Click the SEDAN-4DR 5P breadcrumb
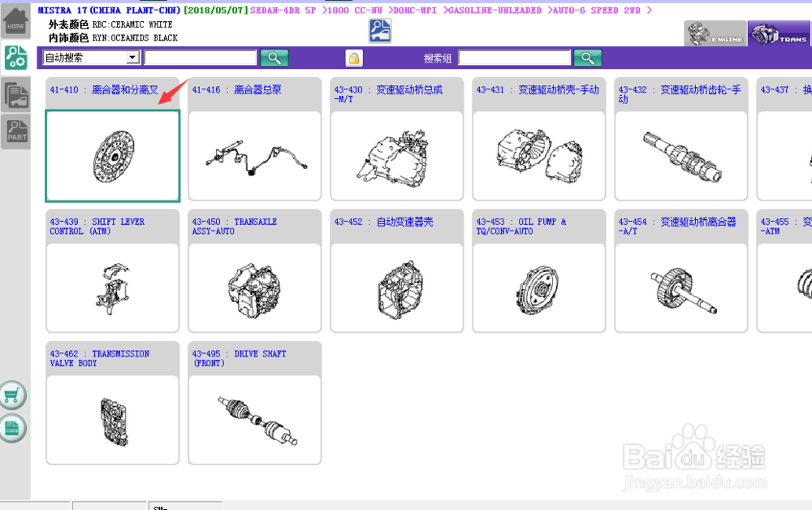 click(283, 11)
